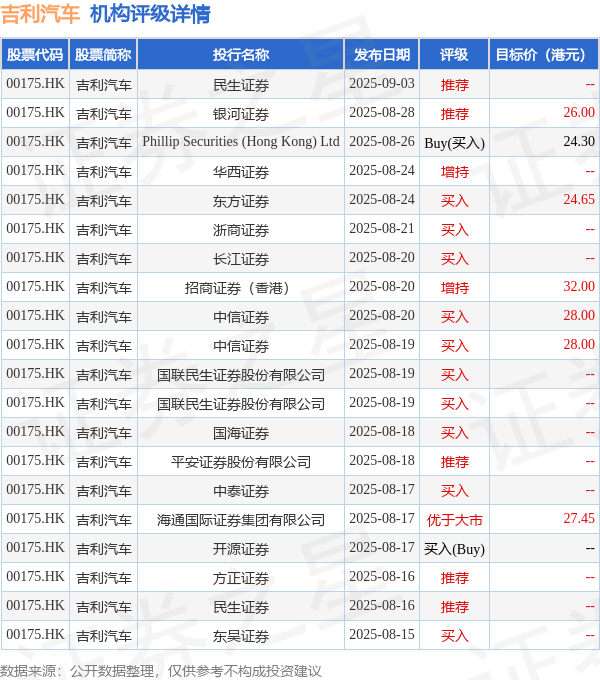Click the 发布日期 column header
The height and width of the screenshot is (680, 600).
point(382,55)
